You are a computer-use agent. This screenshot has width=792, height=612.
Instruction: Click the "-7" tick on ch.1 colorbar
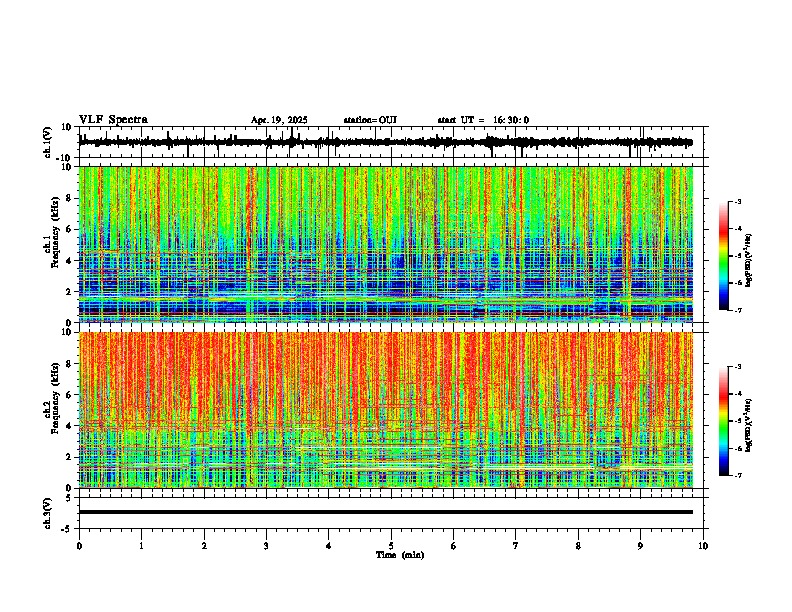737,310
